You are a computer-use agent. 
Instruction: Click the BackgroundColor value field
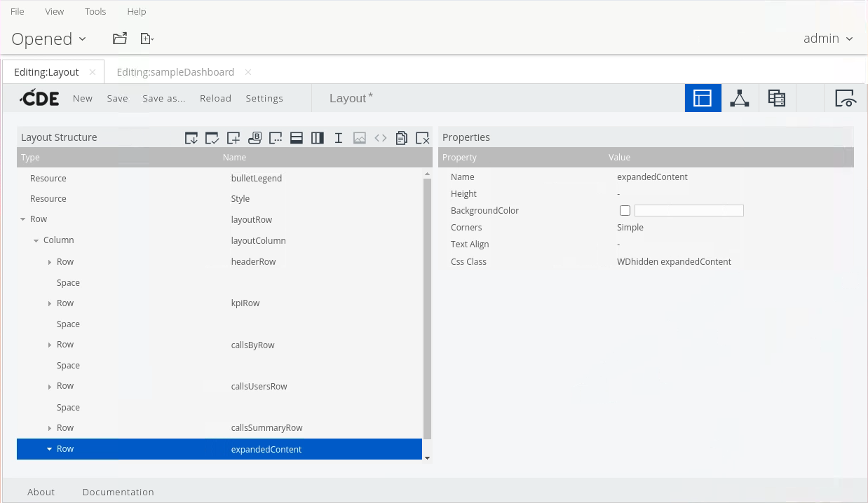point(689,210)
